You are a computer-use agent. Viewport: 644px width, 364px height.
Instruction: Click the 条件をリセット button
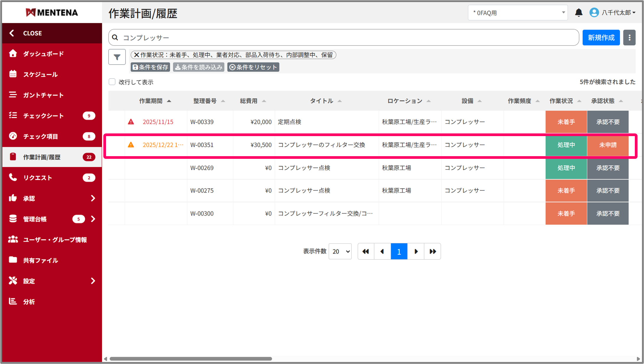tap(253, 67)
